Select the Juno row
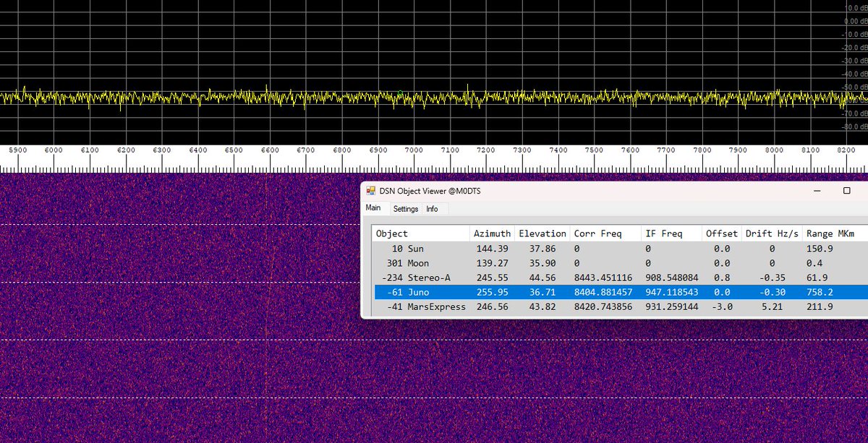The height and width of the screenshot is (443, 868). (621, 292)
